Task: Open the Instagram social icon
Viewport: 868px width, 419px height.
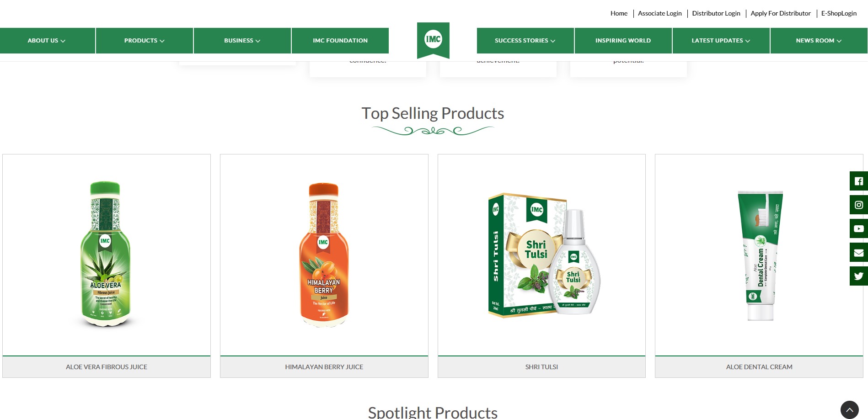Action: point(858,205)
